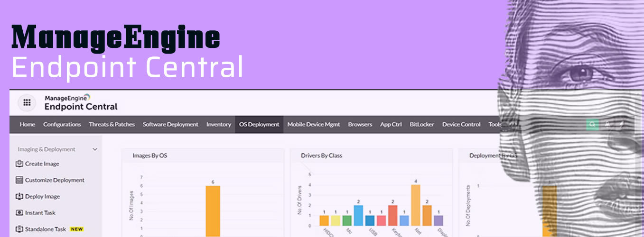
Task: Click the light blue bar labeled 2
Action: [x=358, y=215]
